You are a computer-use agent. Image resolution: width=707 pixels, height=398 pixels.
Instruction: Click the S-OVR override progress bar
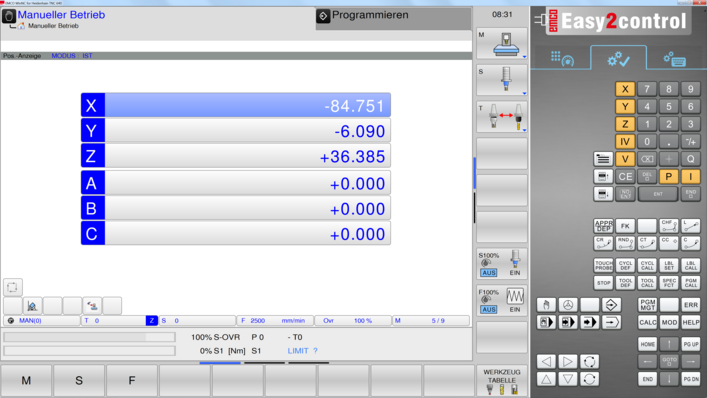pyautogui.click(x=89, y=337)
